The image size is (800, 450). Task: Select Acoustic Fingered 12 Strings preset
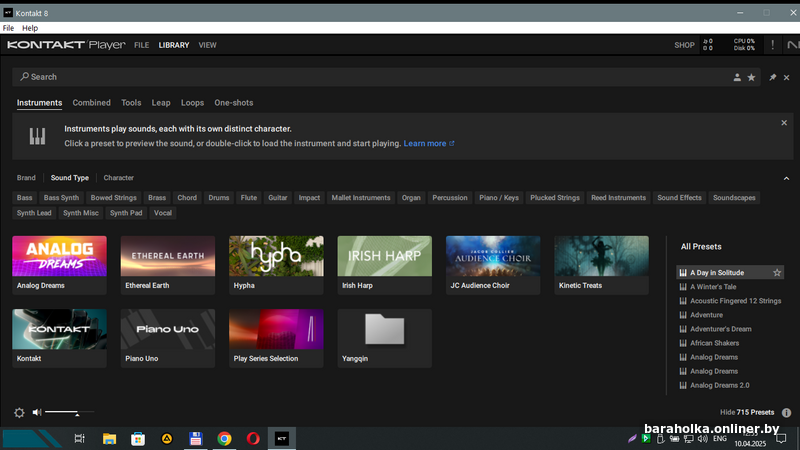(730, 301)
